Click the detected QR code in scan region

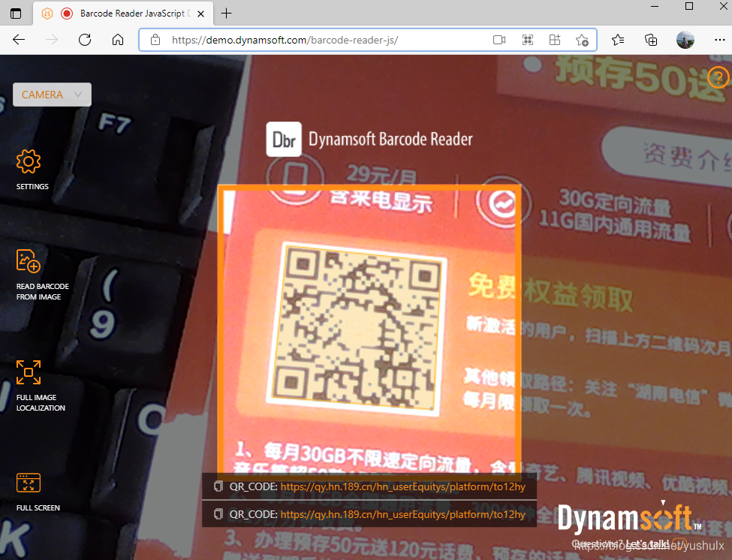coord(357,328)
